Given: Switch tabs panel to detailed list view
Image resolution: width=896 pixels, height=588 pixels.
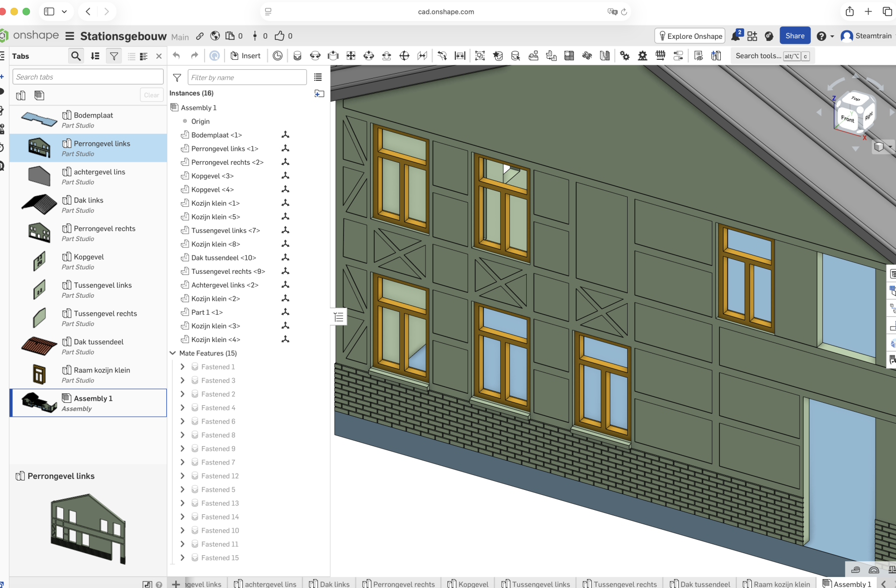Looking at the screenshot, I should 143,56.
